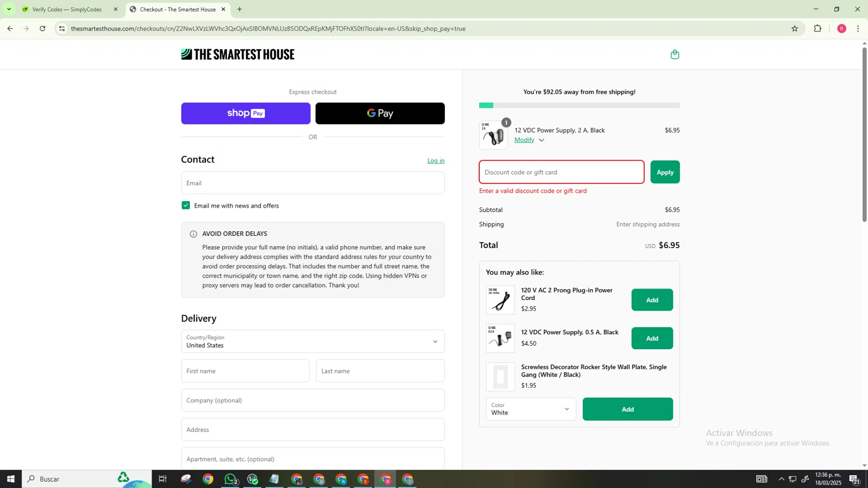The width and height of the screenshot is (868, 488).
Task: Open the Chrome profile avatar
Action: coord(841,28)
